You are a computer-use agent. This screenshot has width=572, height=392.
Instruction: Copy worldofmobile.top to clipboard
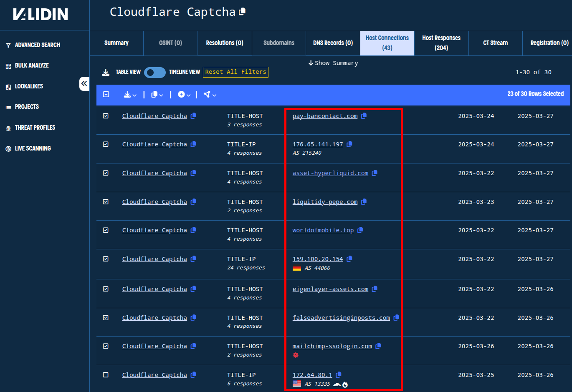pyautogui.click(x=360, y=230)
